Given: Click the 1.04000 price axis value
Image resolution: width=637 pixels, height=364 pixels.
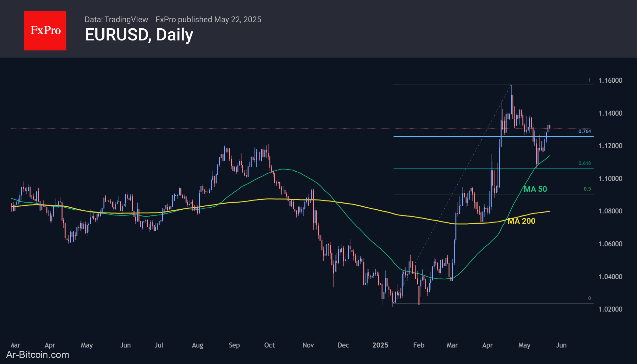Looking at the screenshot, I should [x=610, y=277].
